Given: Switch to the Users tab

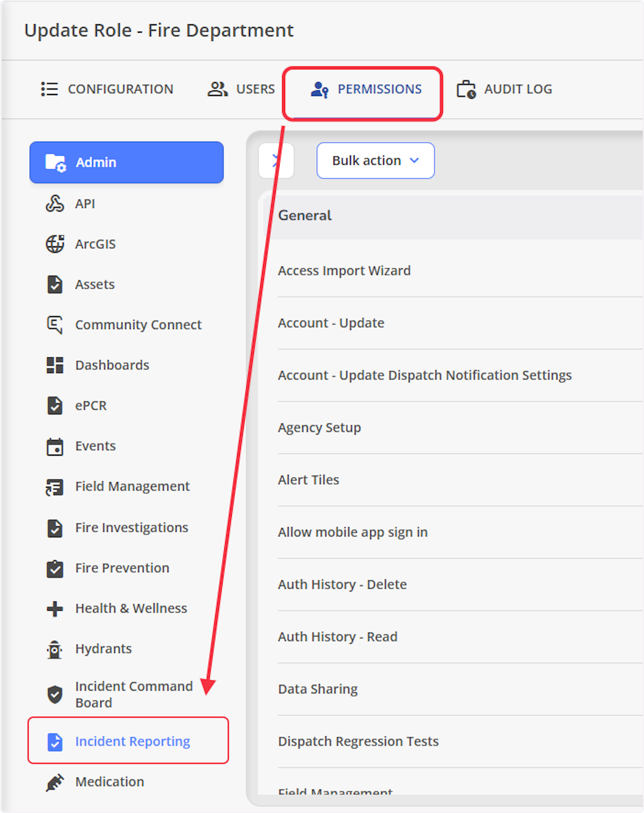Looking at the screenshot, I should 241,89.
